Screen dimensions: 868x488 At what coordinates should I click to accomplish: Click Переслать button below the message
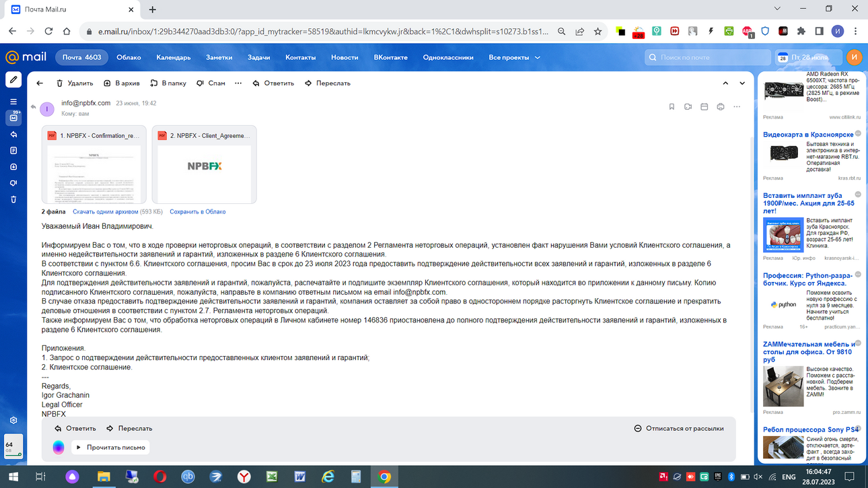[129, 428]
